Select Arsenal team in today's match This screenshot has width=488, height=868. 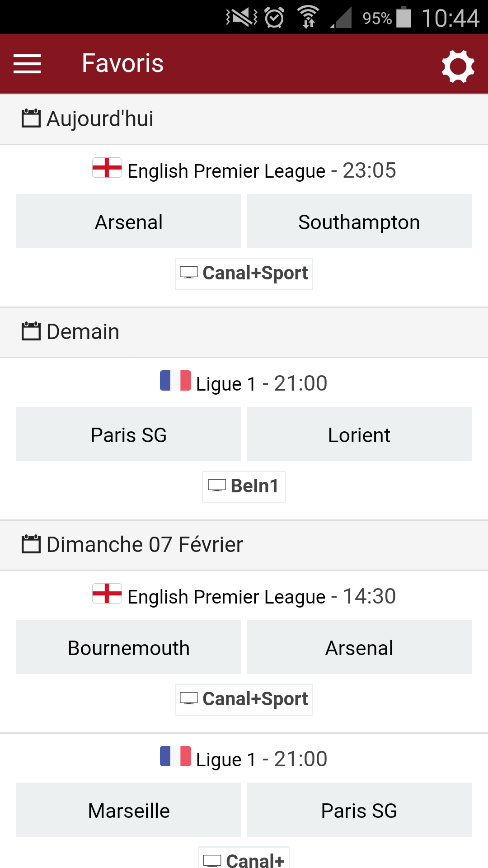129,222
